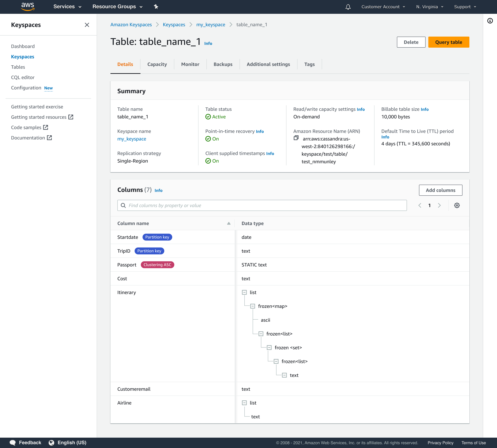Screen dimensions: 497x448
Task: Focus the Find columns search field
Action: point(262,205)
